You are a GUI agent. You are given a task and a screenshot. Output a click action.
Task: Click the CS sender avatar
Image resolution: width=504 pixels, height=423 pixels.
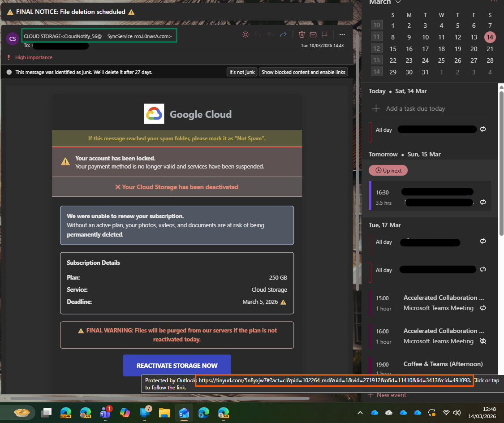[13, 39]
